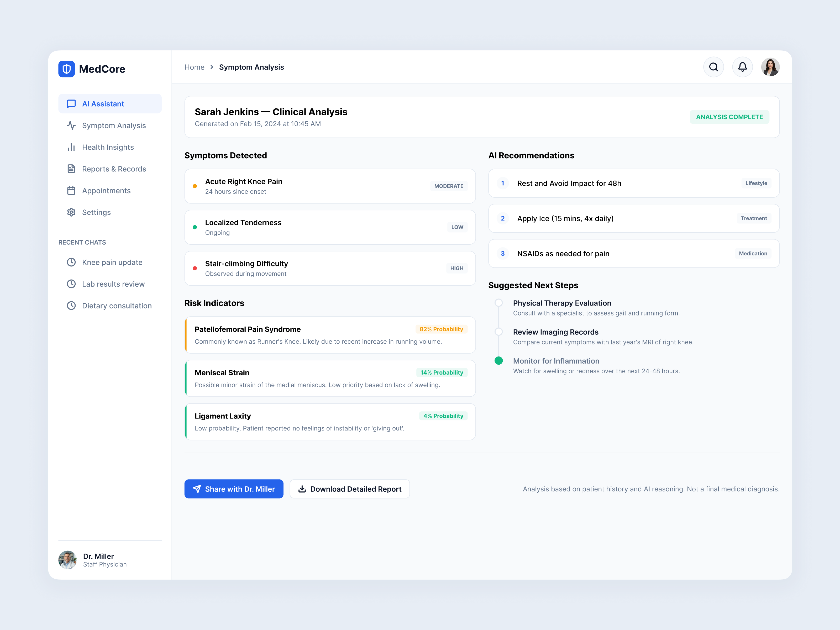Click orange dot beside Acute Right Knee Pain
The image size is (840, 630).
point(195,186)
